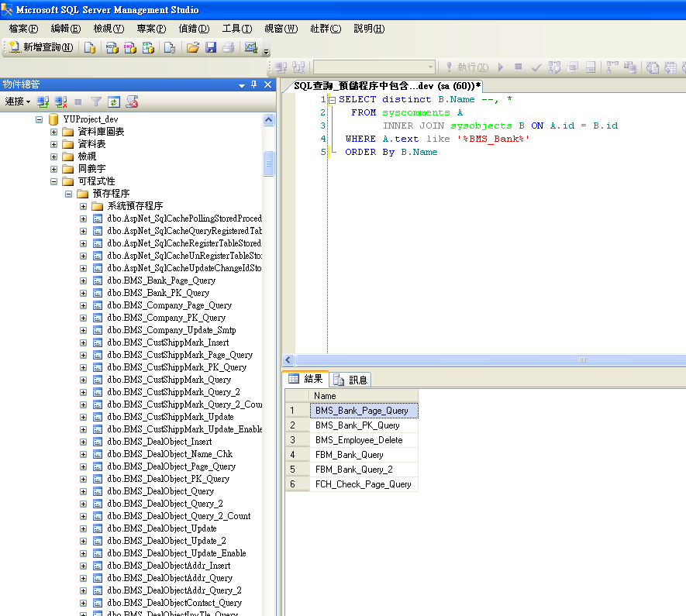686x616 pixels.
Task: Click the 執行(X) execute button
Action: (x=467, y=67)
